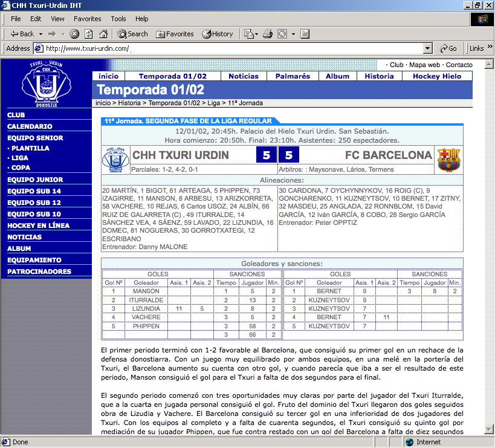Select the Hockey Hielo navigation tab
The height and width of the screenshot is (448, 495).
click(437, 76)
